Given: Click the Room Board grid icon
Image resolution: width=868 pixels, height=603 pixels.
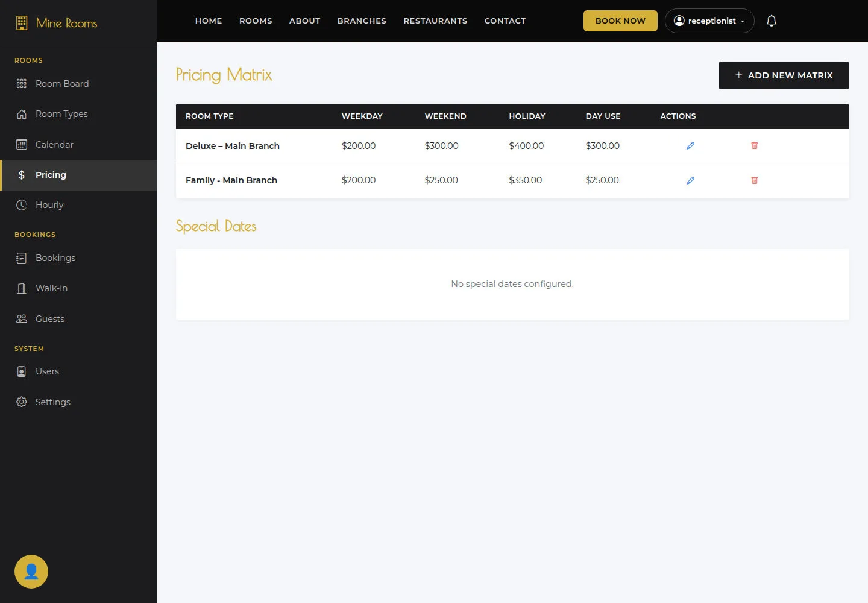Looking at the screenshot, I should (x=22, y=84).
